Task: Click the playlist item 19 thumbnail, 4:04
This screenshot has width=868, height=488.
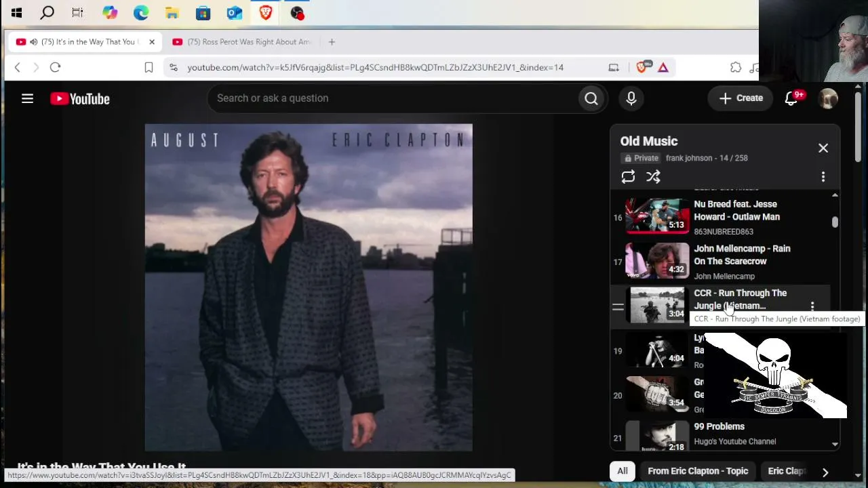Action: tap(657, 349)
